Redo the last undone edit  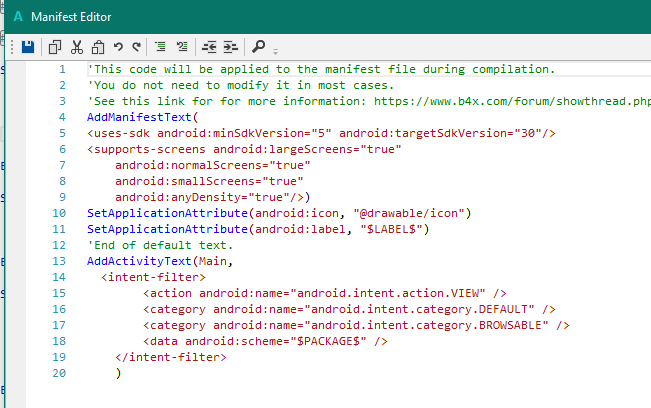[137, 47]
